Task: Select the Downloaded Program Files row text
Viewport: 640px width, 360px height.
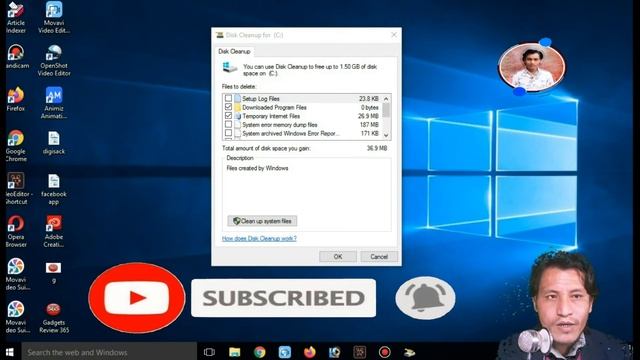Action: 274,107
